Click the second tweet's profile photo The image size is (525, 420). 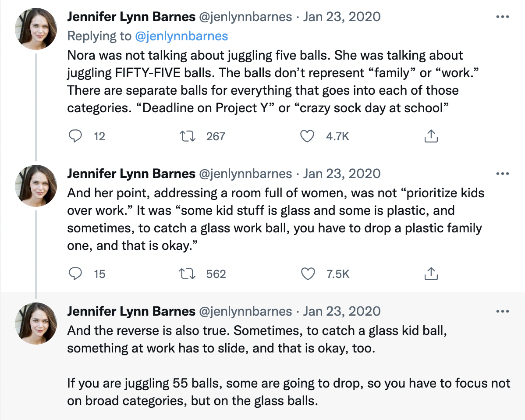[x=36, y=185]
